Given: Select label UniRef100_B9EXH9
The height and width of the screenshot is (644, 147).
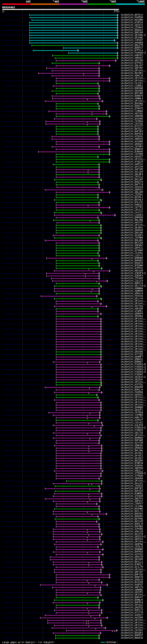Looking at the screenshot, I should tap(132, 32).
